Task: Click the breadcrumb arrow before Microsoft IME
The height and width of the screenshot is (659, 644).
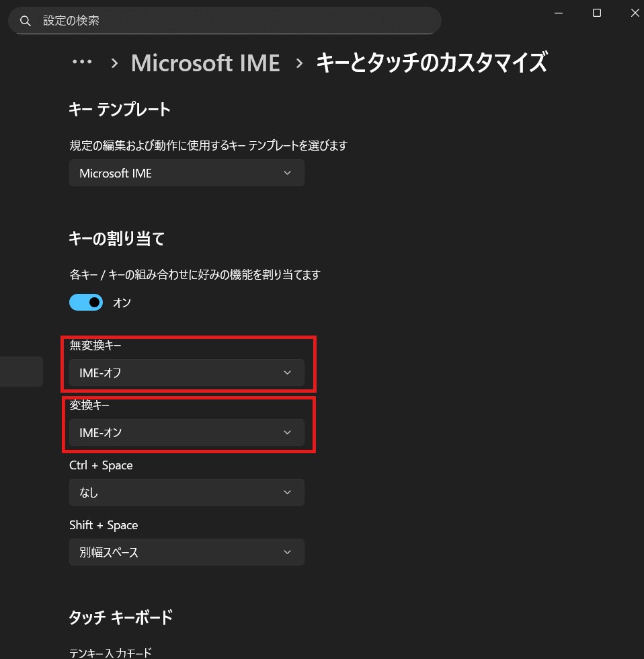Action: [114, 63]
